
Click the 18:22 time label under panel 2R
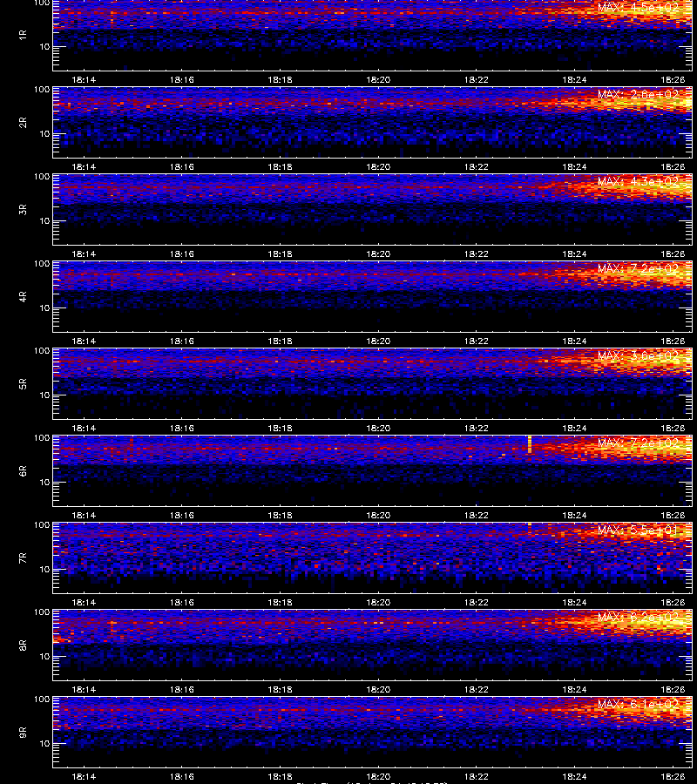pos(476,166)
